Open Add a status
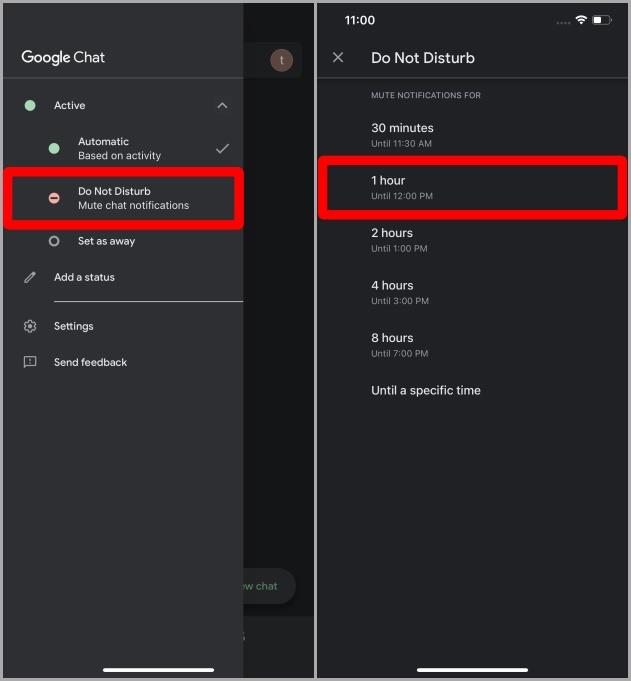 (123, 277)
